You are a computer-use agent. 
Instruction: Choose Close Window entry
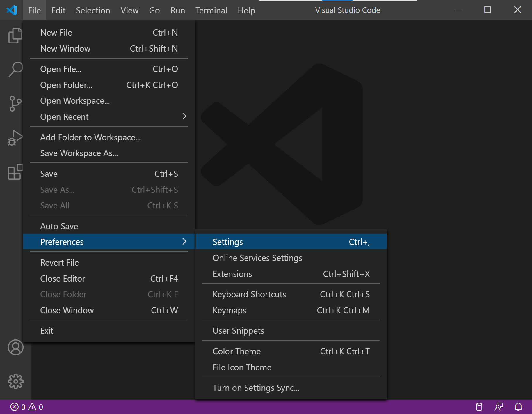pos(109,310)
